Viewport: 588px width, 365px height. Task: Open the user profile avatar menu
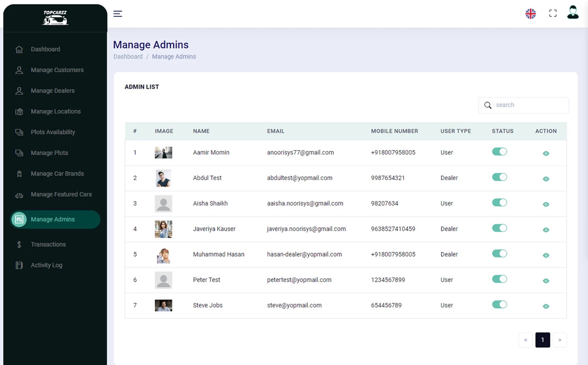(573, 13)
